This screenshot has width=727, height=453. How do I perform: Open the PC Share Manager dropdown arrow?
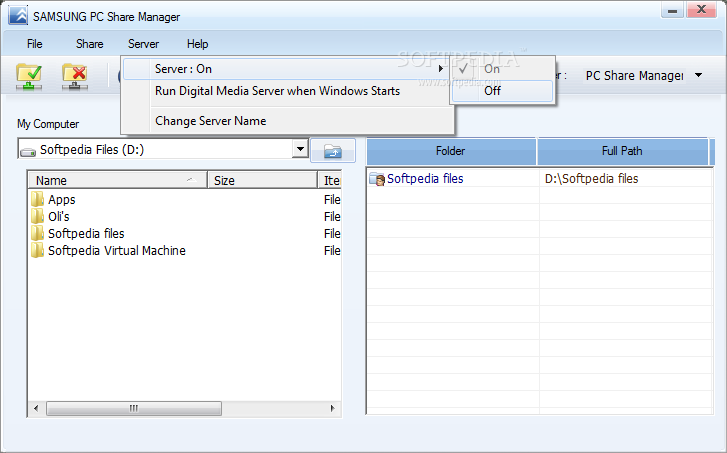(x=699, y=75)
